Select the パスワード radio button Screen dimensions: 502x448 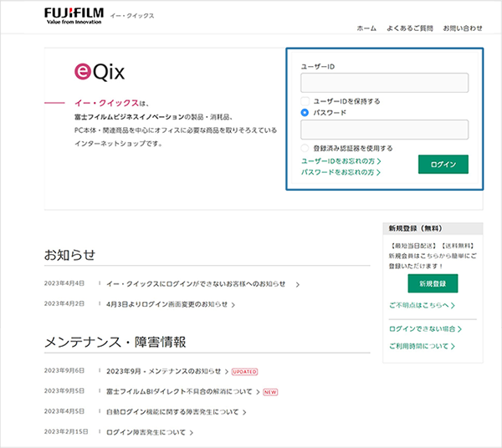[305, 113]
